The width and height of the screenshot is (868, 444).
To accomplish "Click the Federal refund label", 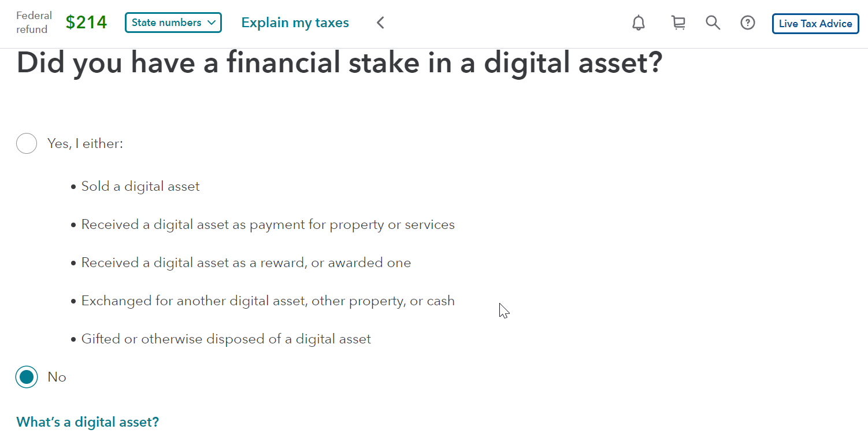I will [x=34, y=23].
